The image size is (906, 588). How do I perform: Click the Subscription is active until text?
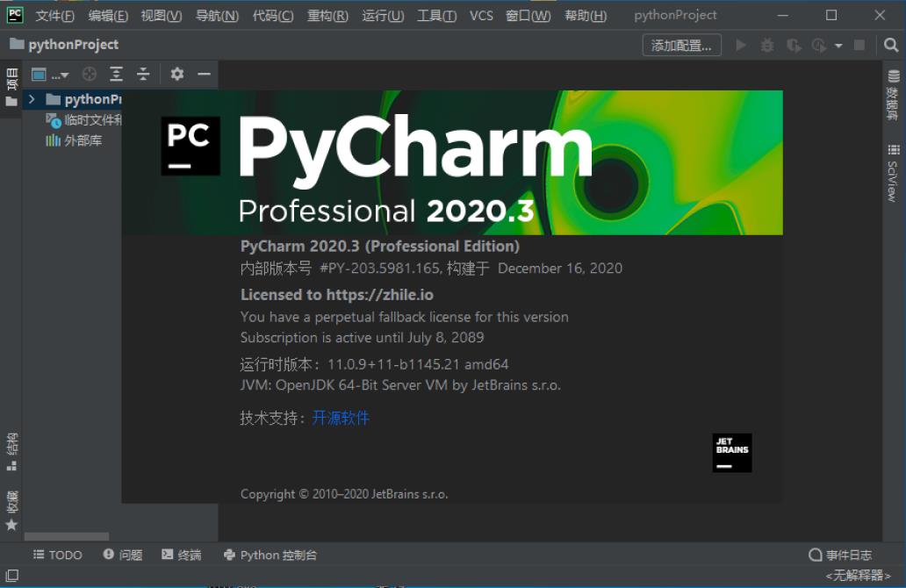click(x=363, y=337)
